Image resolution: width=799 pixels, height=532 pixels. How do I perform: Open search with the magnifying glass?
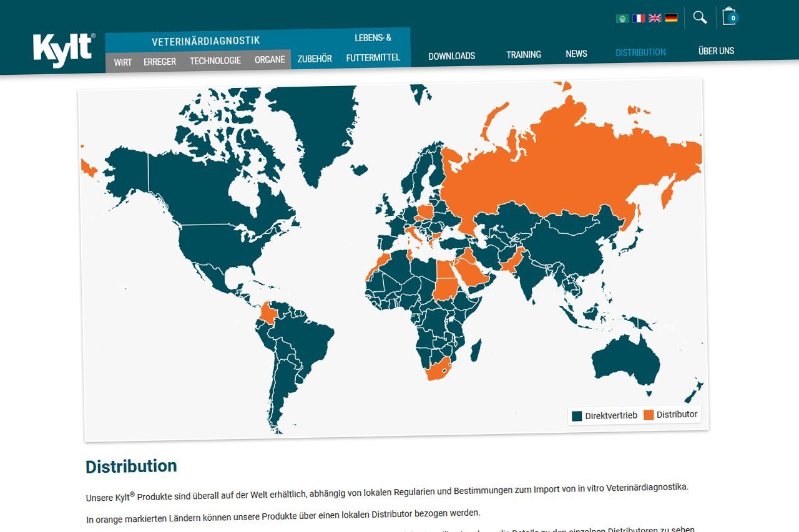click(700, 17)
